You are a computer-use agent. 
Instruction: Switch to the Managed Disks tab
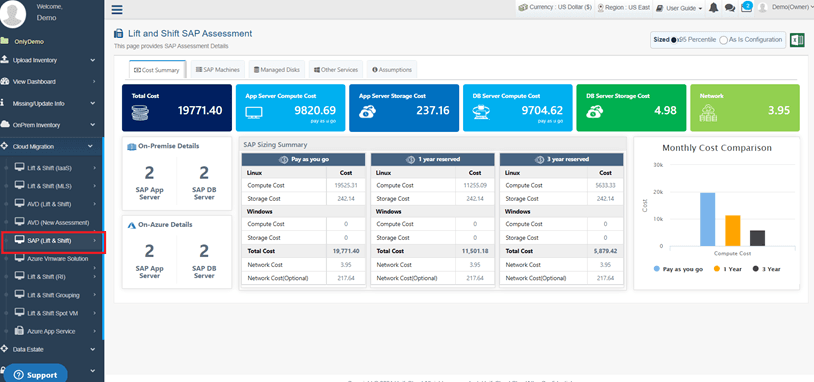point(276,70)
